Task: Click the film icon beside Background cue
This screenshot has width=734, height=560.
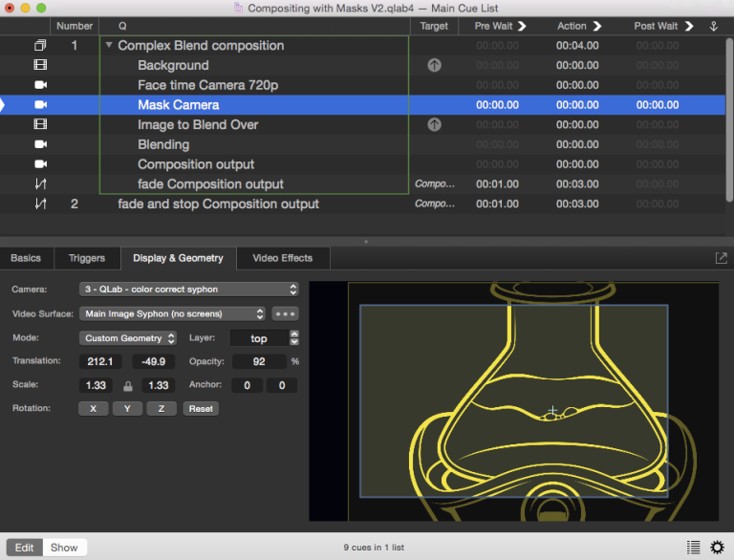Action: click(40, 66)
